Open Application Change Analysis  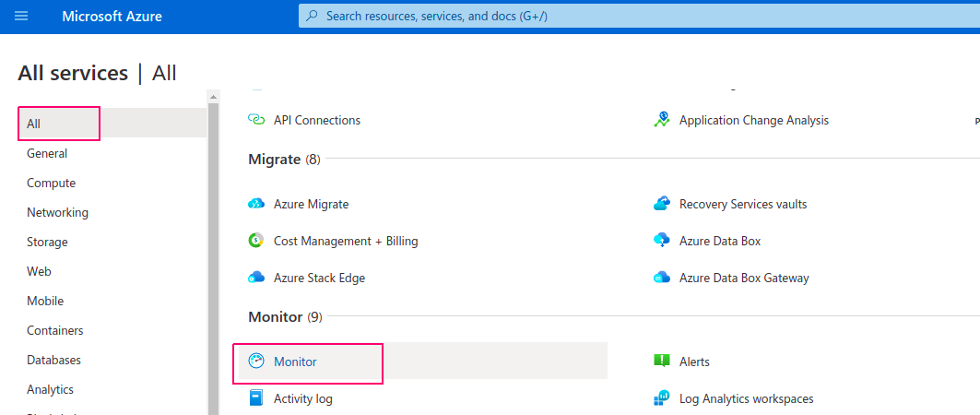pyautogui.click(x=754, y=120)
